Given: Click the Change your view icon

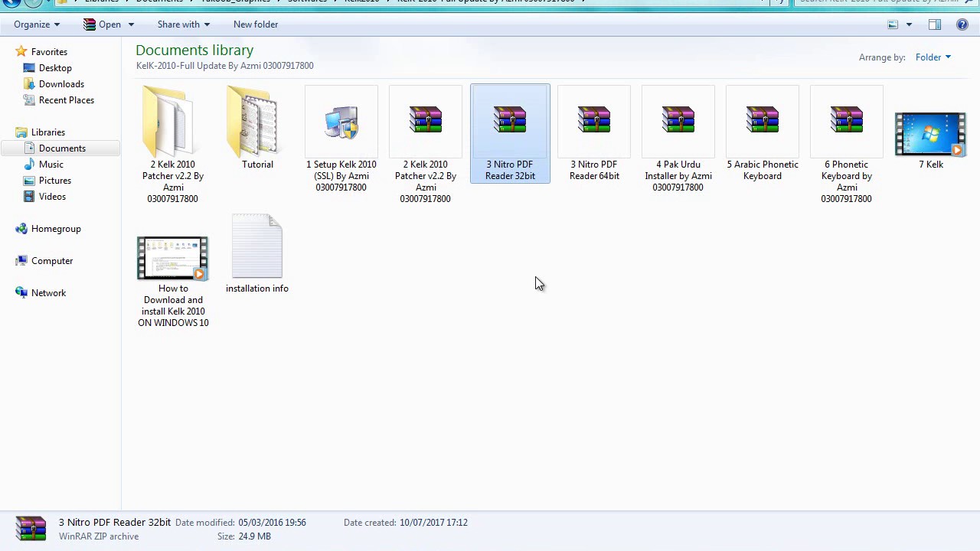Looking at the screenshot, I should (x=893, y=24).
